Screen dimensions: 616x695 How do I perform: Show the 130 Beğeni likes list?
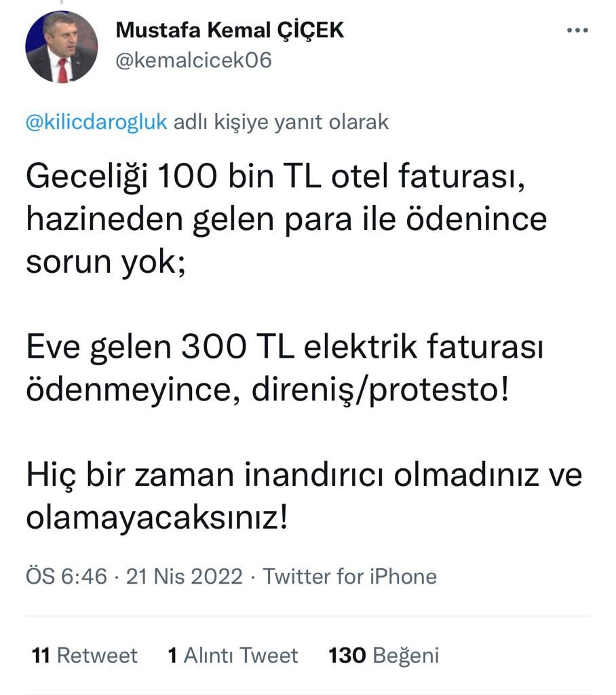(384, 656)
